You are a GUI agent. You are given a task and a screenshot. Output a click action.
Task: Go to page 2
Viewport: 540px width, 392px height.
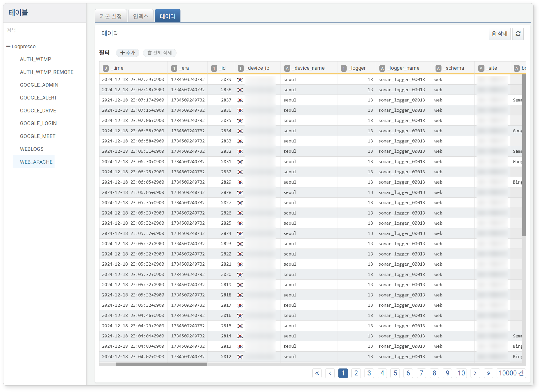(356, 373)
